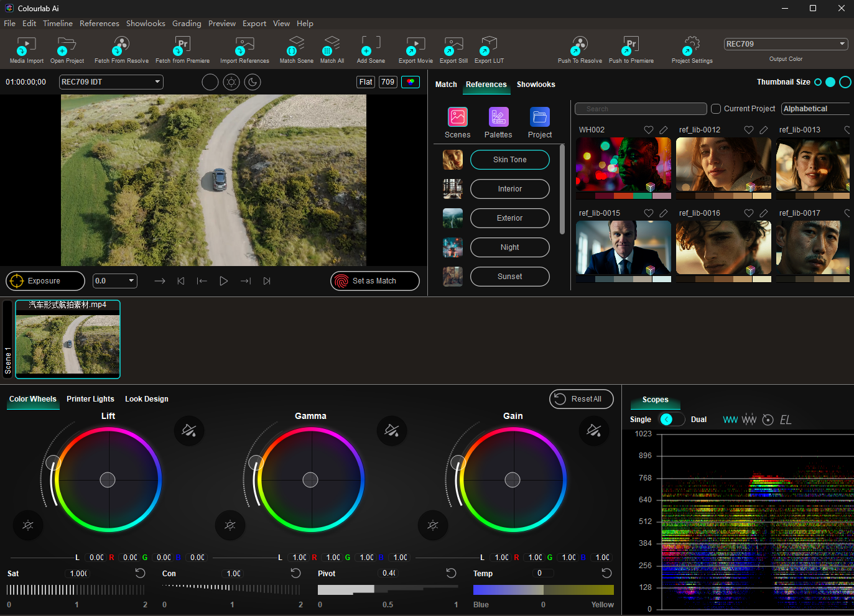This screenshot has height=616, width=854.
Task: Filter references by Interior
Action: [x=510, y=189]
